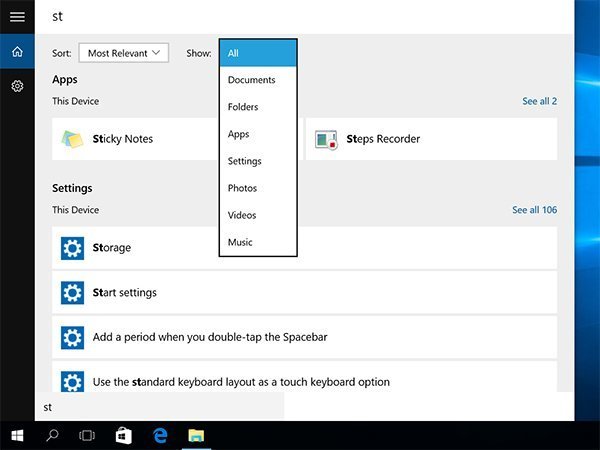Viewport: 600px width, 450px height.
Task: Click gear icon beside standard keyboard layout
Action: point(72,381)
